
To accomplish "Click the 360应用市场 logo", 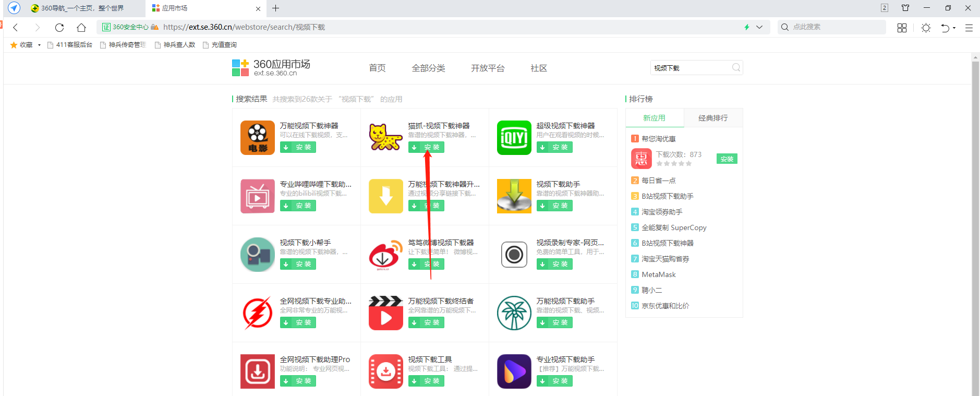I will tap(271, 68).
